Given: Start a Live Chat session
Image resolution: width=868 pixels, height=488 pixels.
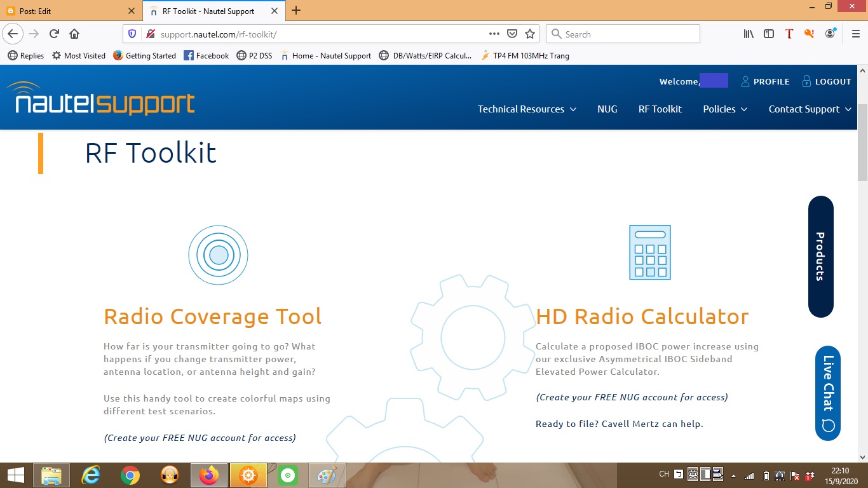Looking at the screenshot, I should pos(828,393).
